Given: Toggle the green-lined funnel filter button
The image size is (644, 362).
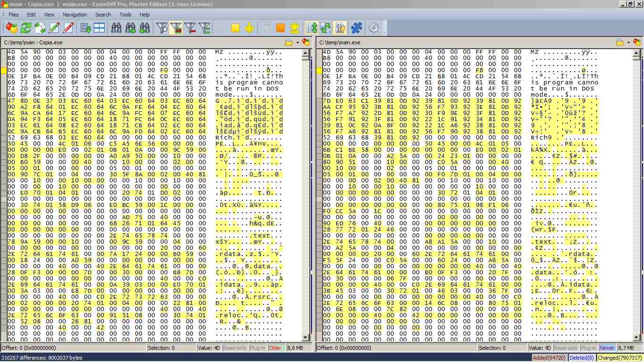Looking at the screenshot, I should tap(204, 28).
